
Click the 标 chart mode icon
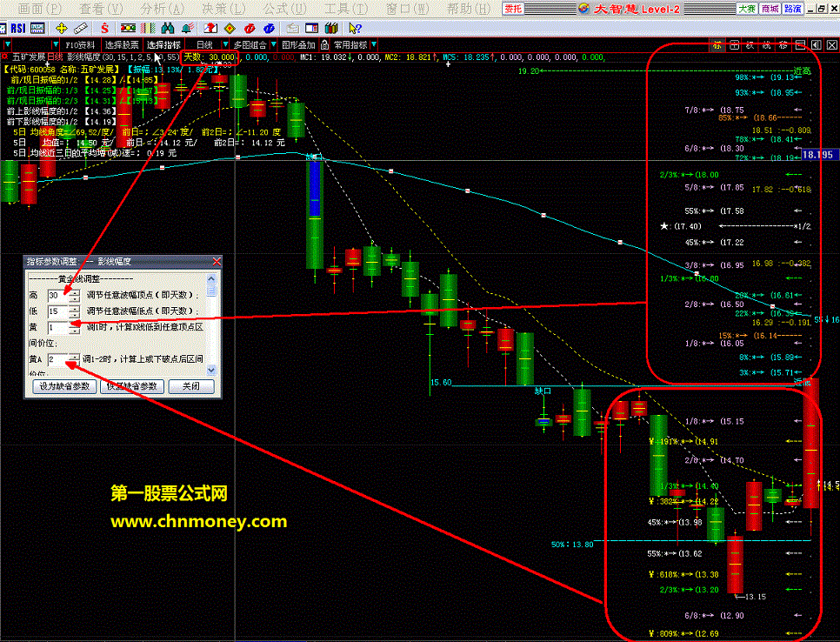pyautogui.click(x=717, y=45)
